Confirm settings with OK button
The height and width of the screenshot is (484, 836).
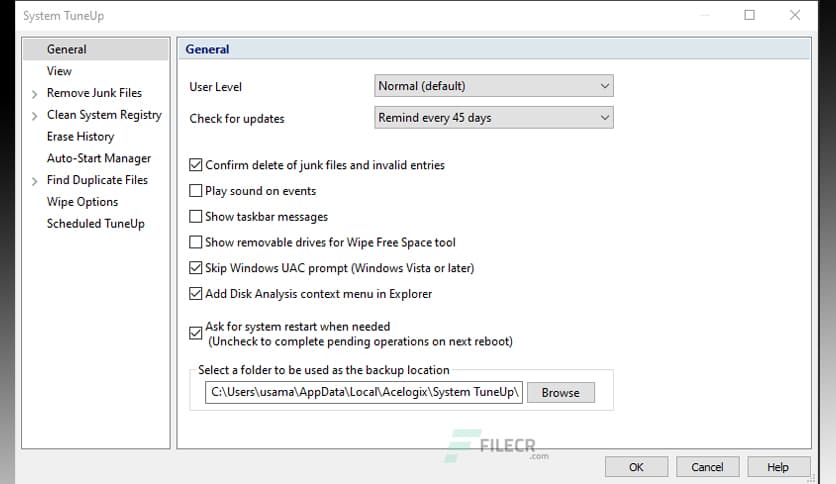click(636, 467)
